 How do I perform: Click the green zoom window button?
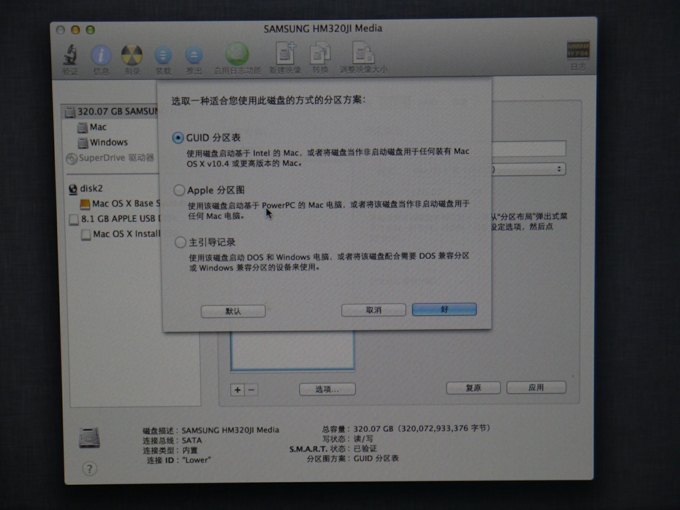[90, 30]
